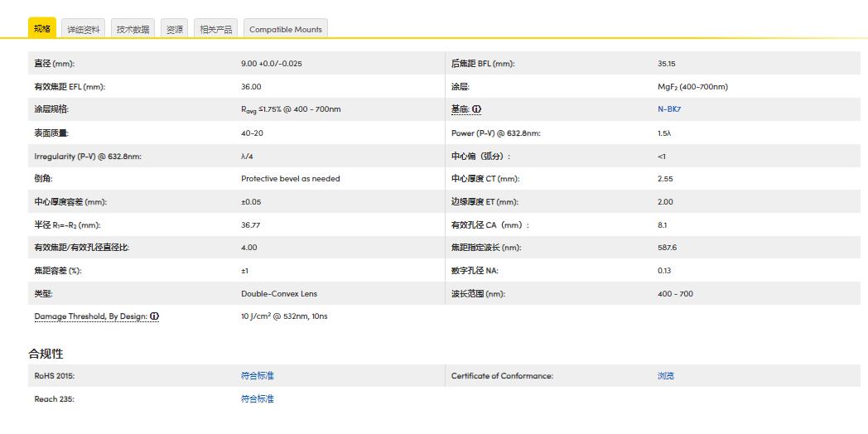The height and width of the screenshot is (434, 868).
Task: Select the 技术数据 tab
Action: [x=133, y=29]
